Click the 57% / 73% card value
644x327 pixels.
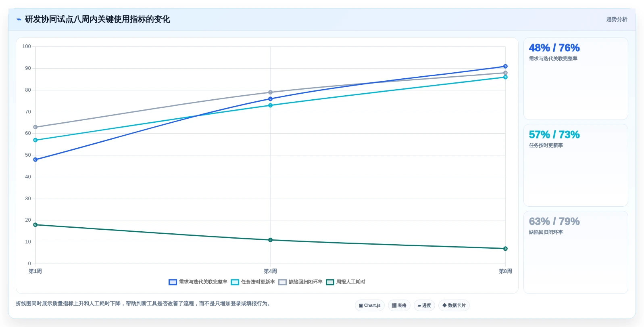[554, 135]
